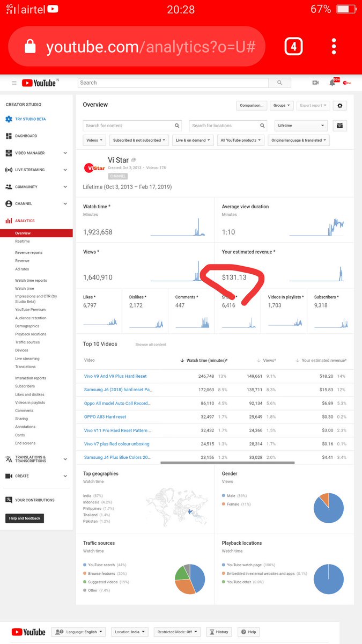Click the footer Help button
Screen dimensions: 362x644
point(249,632)
